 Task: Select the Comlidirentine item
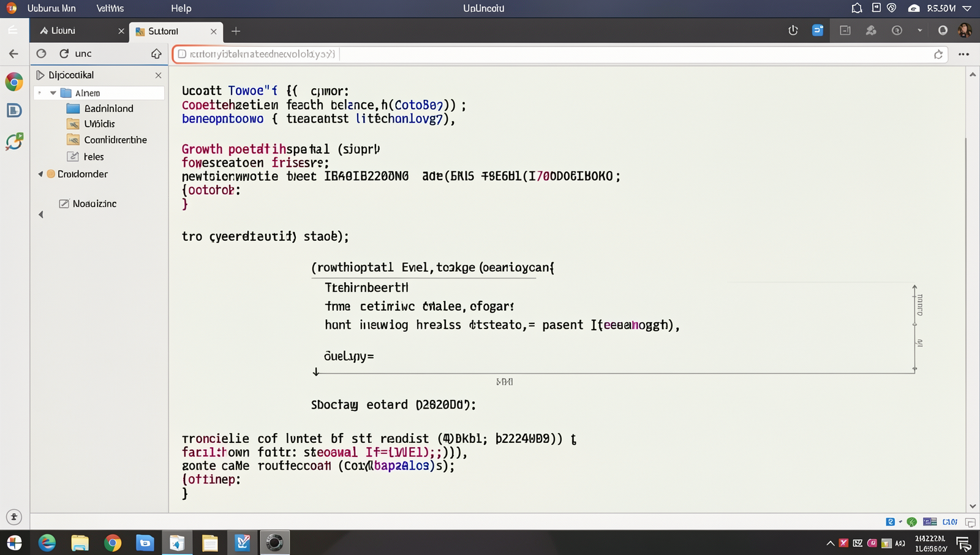[107, 140]
